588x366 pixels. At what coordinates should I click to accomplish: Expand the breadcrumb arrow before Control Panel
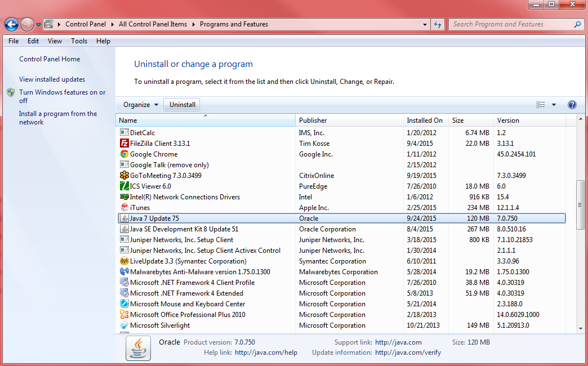pyautogui.click(x=59, y=24)
